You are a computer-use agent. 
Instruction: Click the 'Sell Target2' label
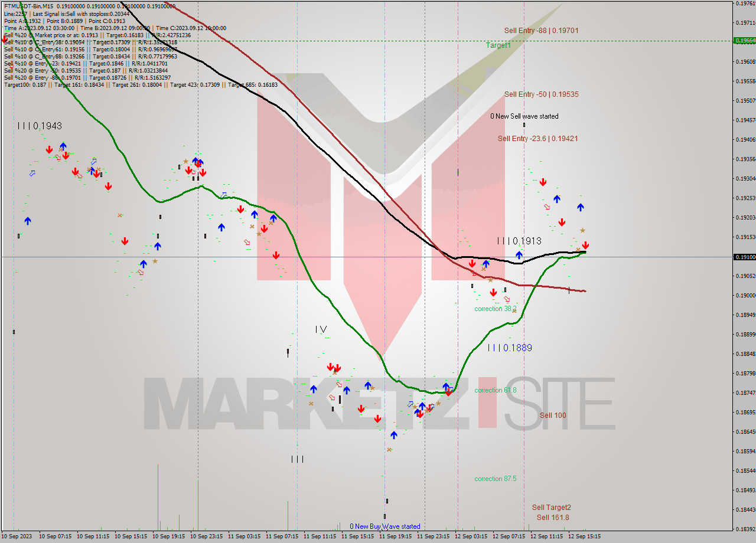point(551,507)
